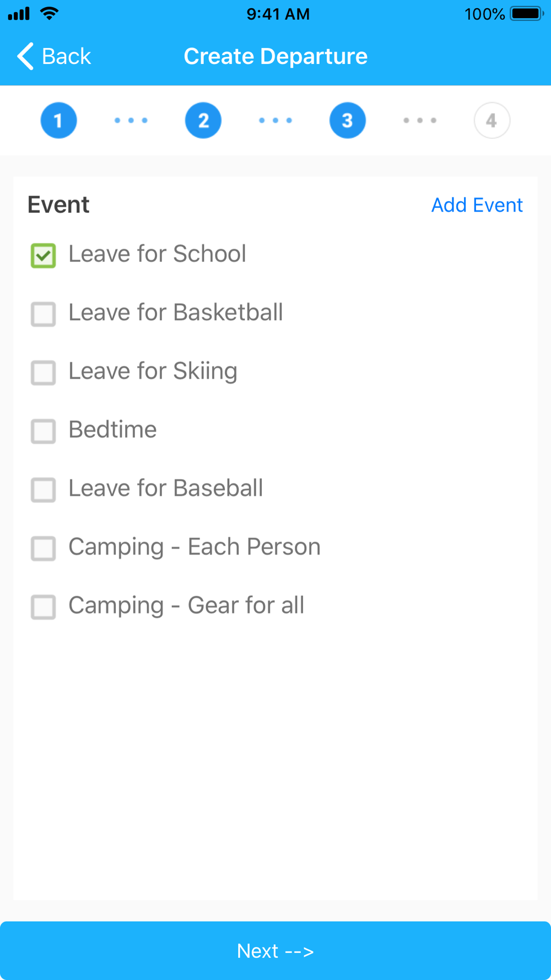Tap the back chevron arrow icon
Viewport: 551px width, 980px height.
pos(25,56)
